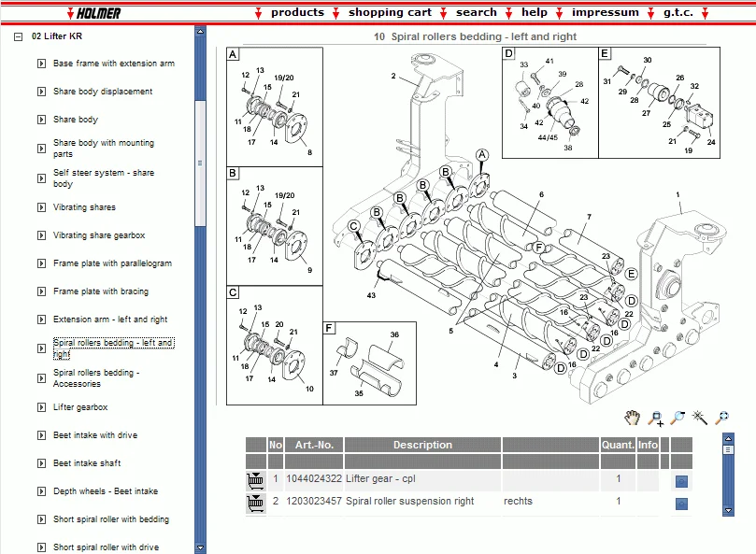This screenshot has height=554, width=756.
Task: Open the shopping cart menu
Action: pos(390,12)
